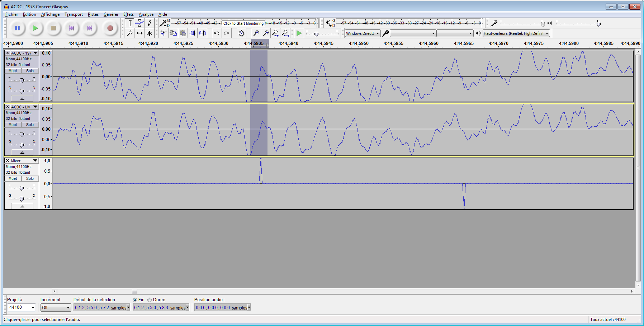Select the Zoom magnifier tool
644x326 pixels.
(130, 33)
